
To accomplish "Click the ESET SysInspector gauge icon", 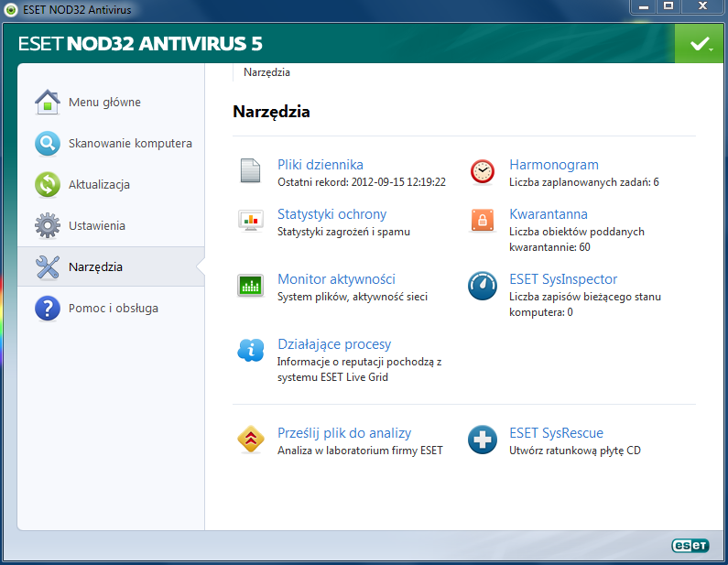I will point(483,286).
